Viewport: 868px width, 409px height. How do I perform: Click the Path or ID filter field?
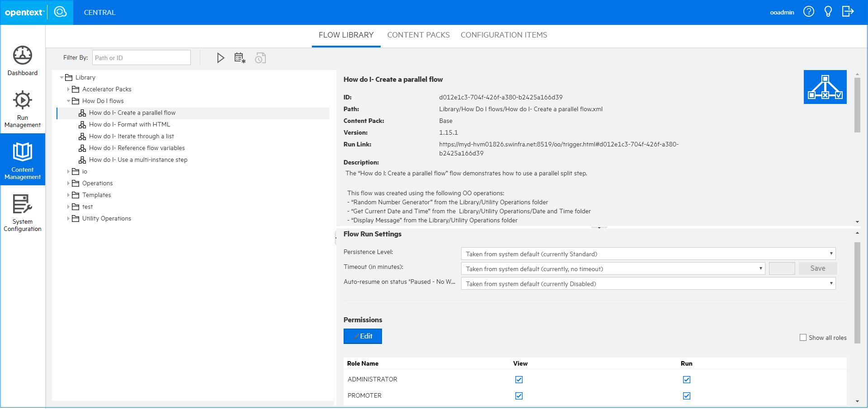141,57
